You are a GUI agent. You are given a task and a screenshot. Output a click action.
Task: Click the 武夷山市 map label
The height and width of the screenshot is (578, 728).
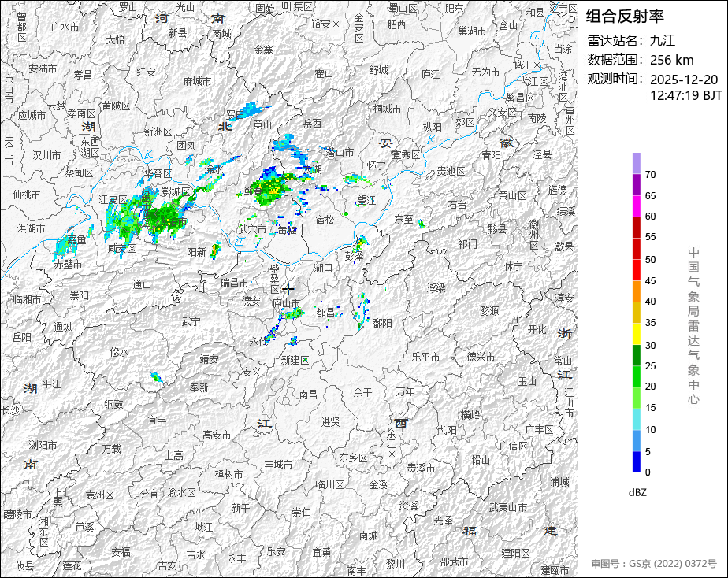[x=508, y=507]
